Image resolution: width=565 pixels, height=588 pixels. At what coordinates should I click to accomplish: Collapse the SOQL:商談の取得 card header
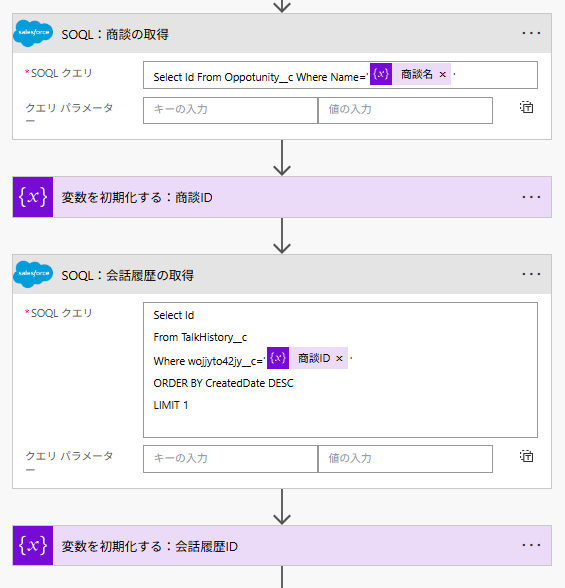coord(282,33)
